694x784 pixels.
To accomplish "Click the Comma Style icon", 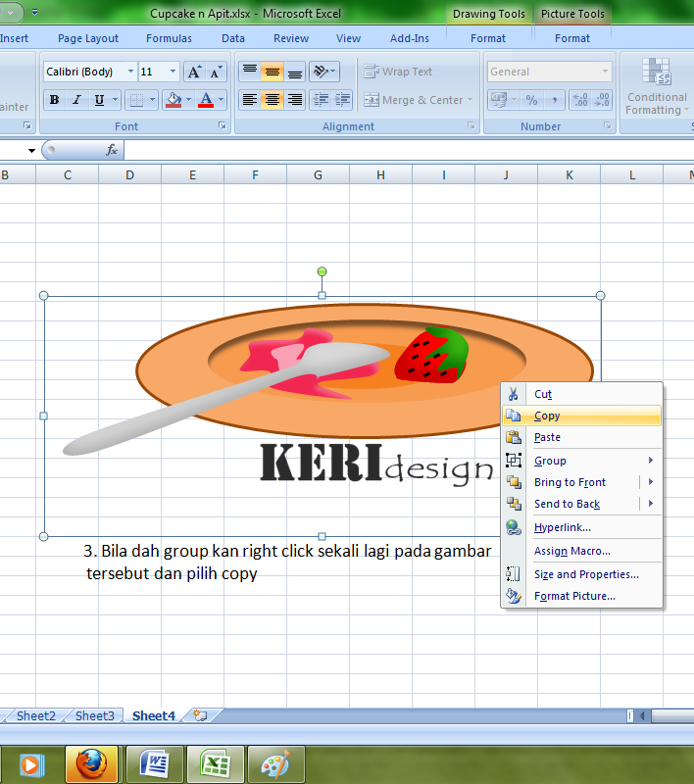I will [554, 100].
